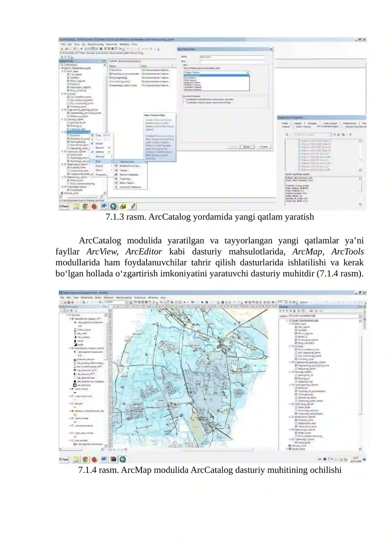Choose New in the context menu

(101, 161)
